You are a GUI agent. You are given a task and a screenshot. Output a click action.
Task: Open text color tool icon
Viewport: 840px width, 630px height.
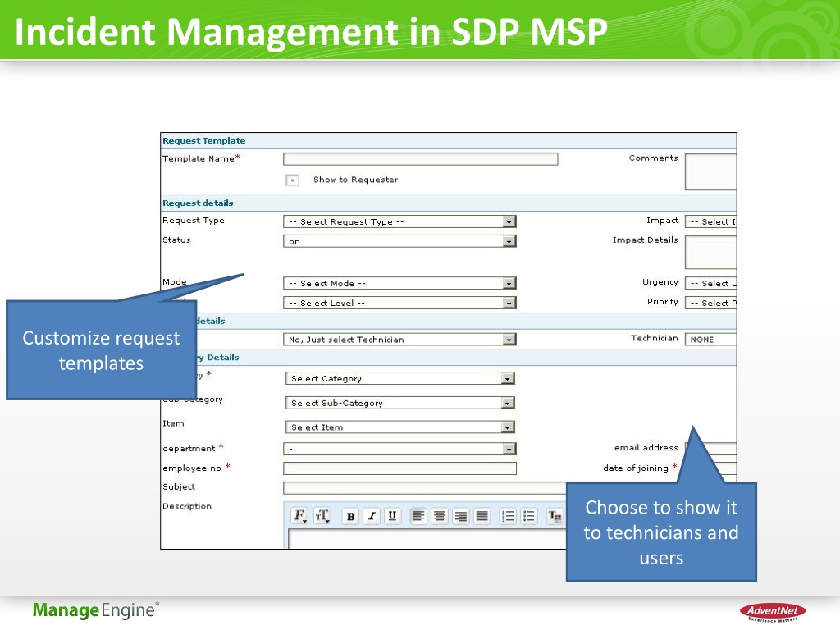click(x=555, y=516)
